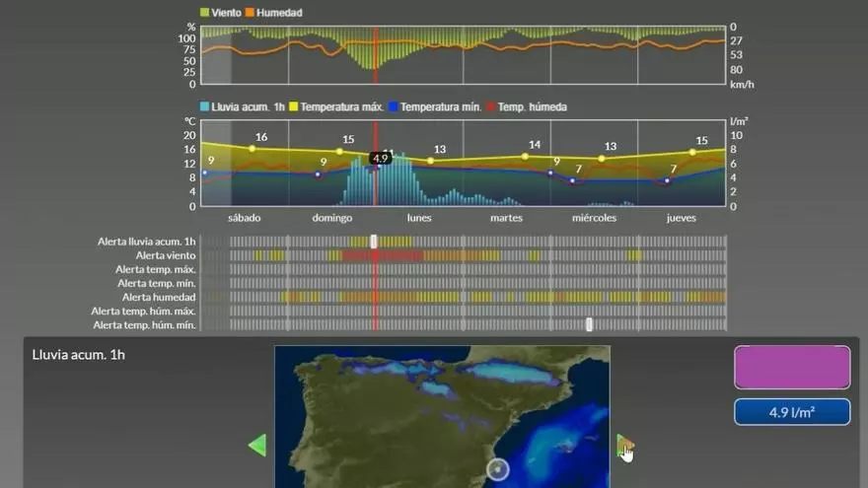Click the white handle on rain alert row
Image resolution: width=868 pixels, height=488 pixels.
point(374,242)
